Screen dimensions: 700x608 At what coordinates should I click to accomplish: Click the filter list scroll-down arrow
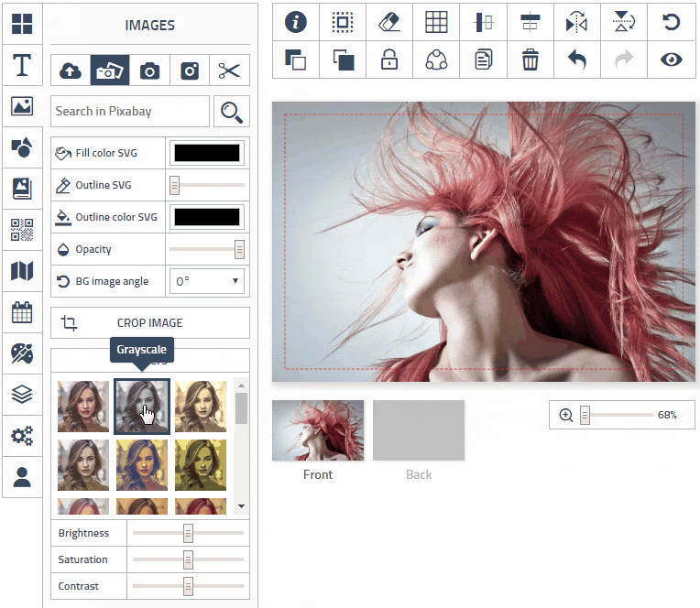tap(241, 506)
